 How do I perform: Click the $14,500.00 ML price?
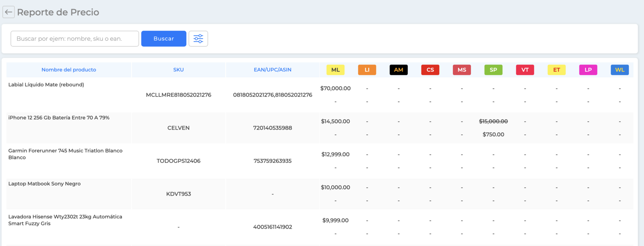click(336, 121)
